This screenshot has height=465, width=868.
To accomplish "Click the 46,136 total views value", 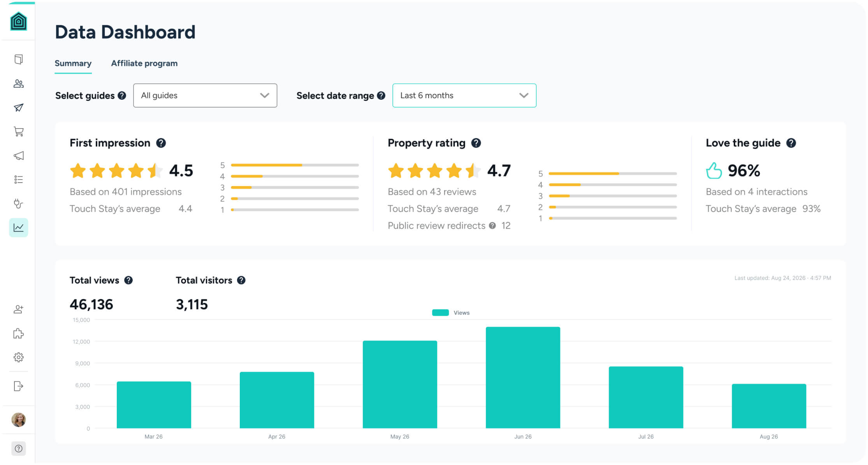I will click(91, 305).
